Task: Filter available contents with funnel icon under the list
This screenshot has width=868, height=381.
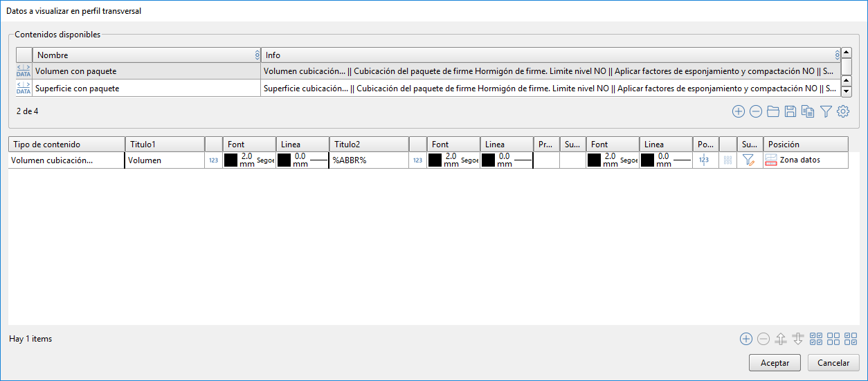Action: tap(826, 111)
